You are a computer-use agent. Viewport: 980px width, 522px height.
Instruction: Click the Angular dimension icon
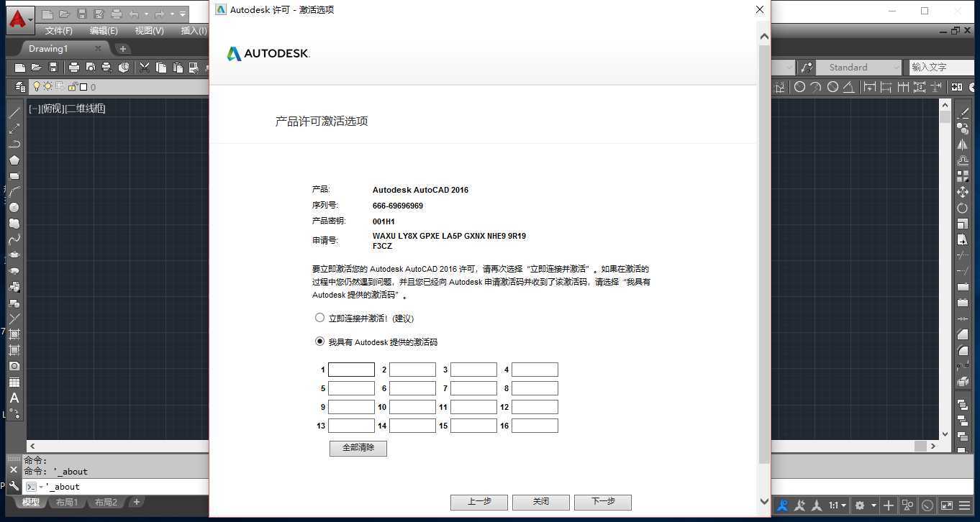coord(849,87)
